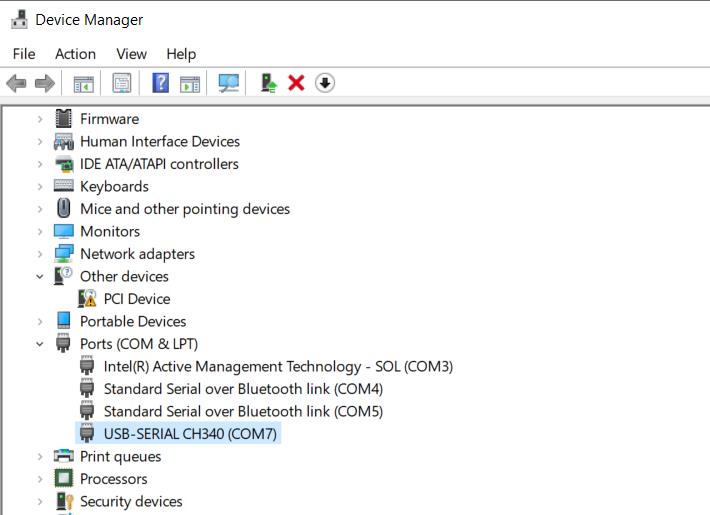Collapse the Ports (COM & LPT) category

[x=40, y=344]
